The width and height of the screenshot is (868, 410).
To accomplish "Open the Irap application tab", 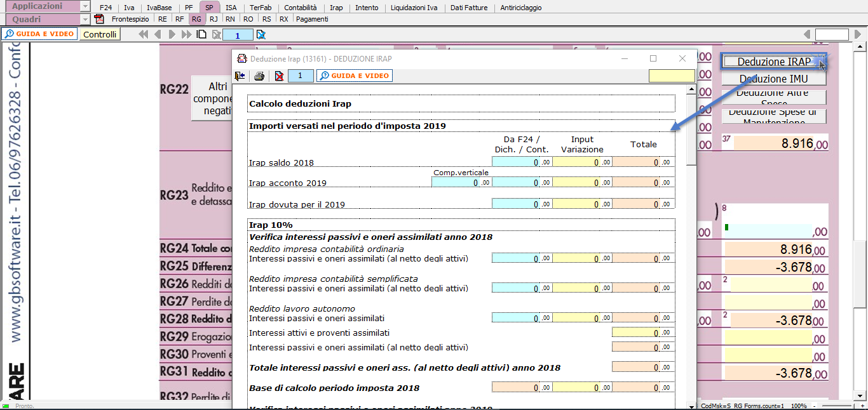I will click(336, 8).
